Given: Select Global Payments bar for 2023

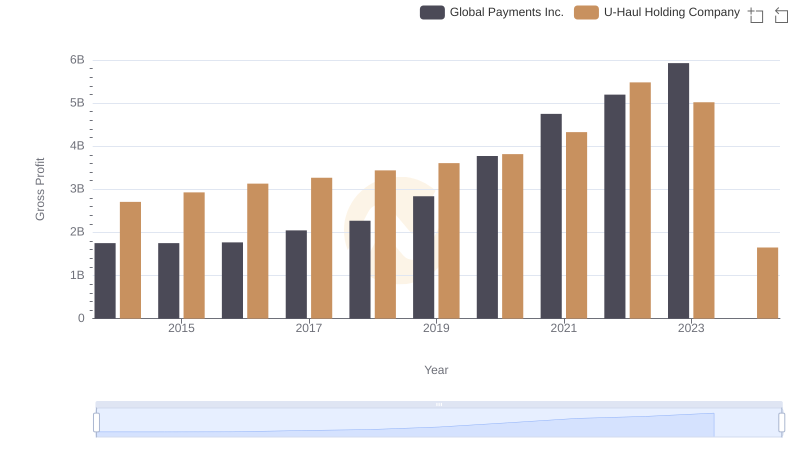Looking at the screenshot, I should click(679, 191).
